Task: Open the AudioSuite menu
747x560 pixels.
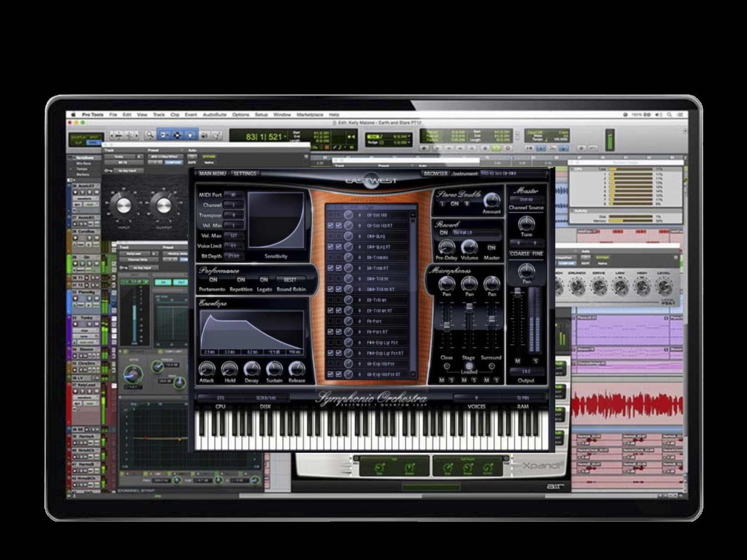Action: click(214, 114)
